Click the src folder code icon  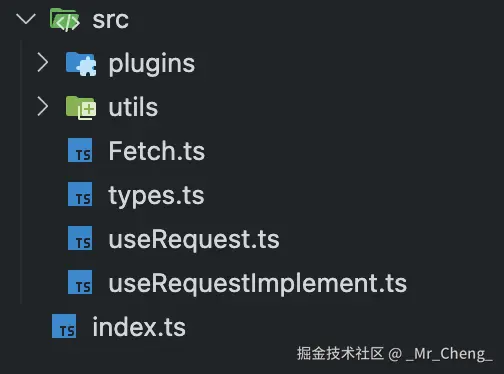65,20
